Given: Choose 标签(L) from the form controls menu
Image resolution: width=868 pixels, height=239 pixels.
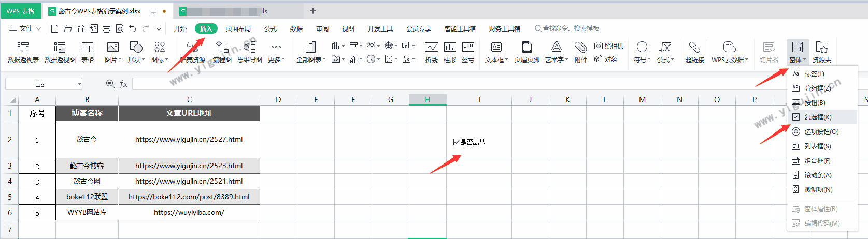Looking at the screenshot, I should [822, 74].
